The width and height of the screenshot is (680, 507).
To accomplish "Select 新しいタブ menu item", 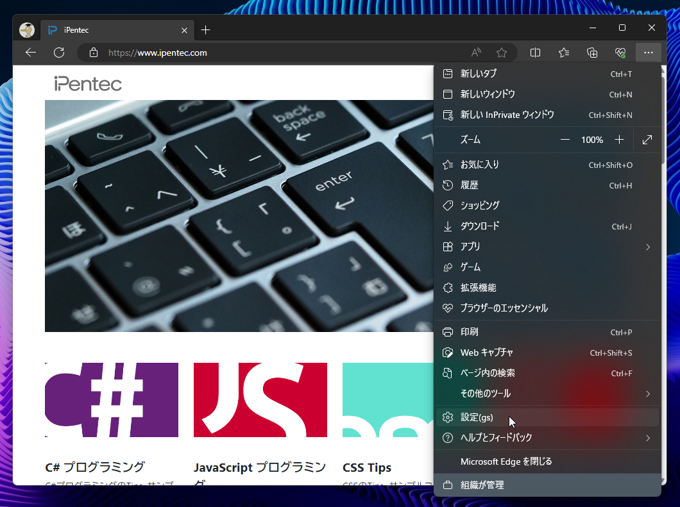I will click(547, 74).
